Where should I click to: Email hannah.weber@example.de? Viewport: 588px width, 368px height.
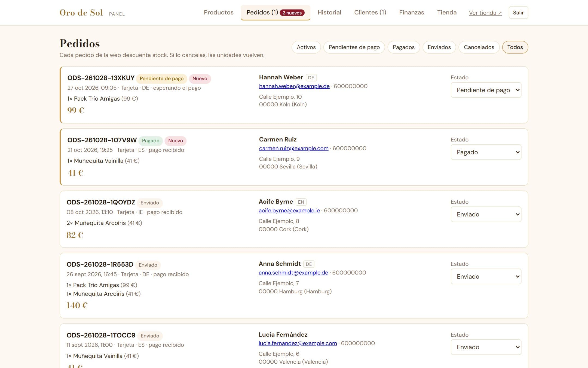(x=294, y=86)
